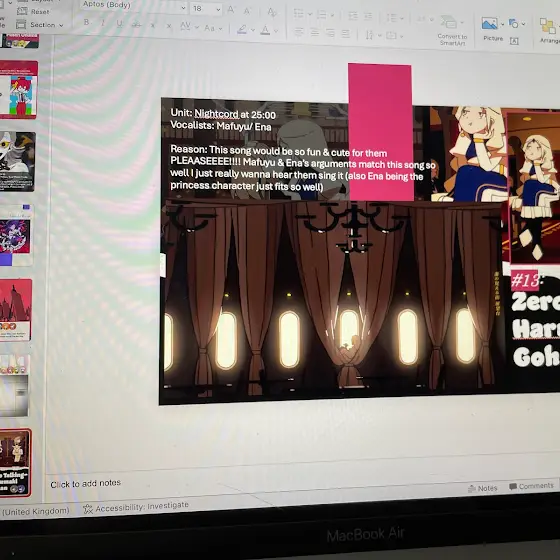Screen dimensions: 560x560
Task: Click the Reset button label
Action: click(x=40, y=12)
